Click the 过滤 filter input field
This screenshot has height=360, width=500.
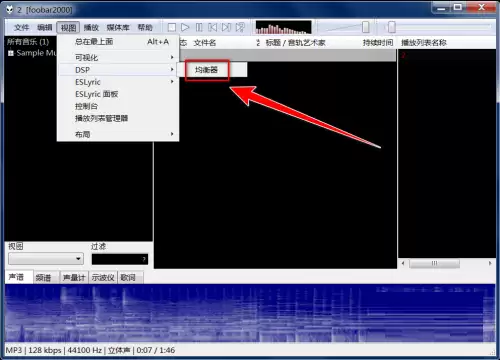pos(120,259)
